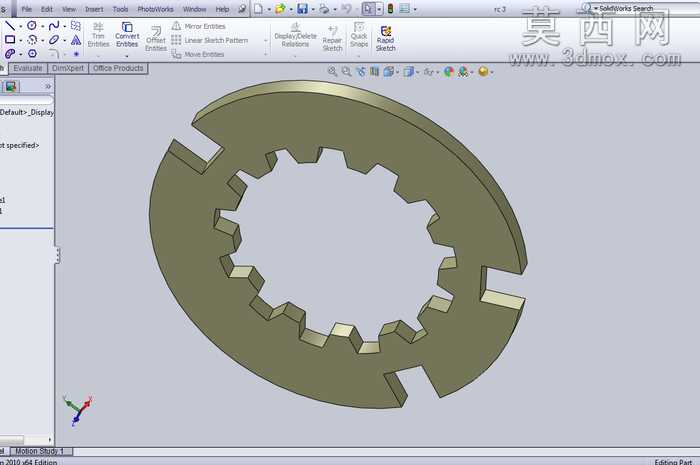Image resolution: width=700 pixels, height=465 pixels.
Task: Open the Rectangle tool dropdown arrow
Action: [x=21, y=41]
